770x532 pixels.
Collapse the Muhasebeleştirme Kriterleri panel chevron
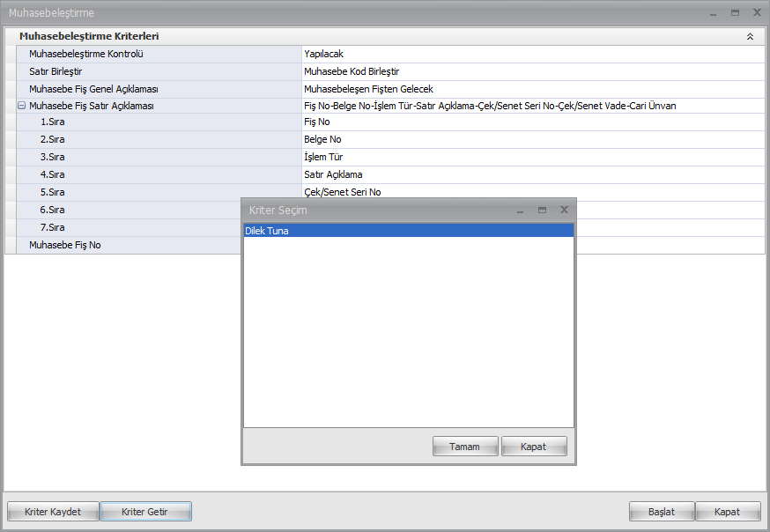(750, 37)
